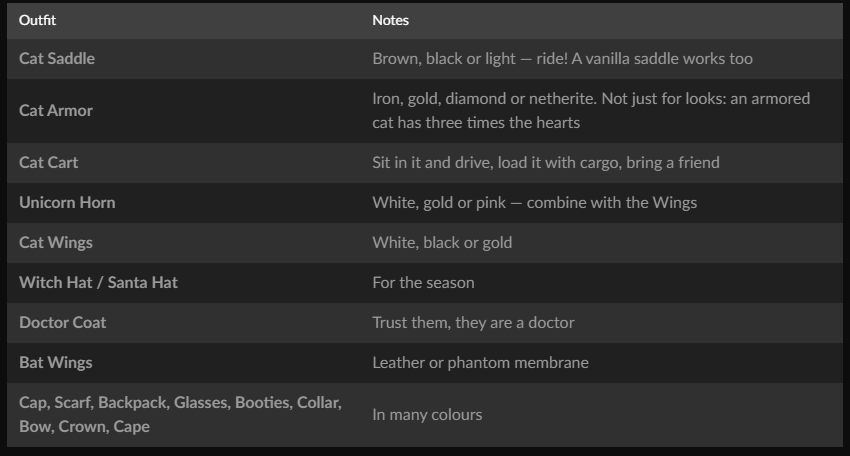Select the Cat Saddle row label
850x456 pixels.
coord(57,59)
